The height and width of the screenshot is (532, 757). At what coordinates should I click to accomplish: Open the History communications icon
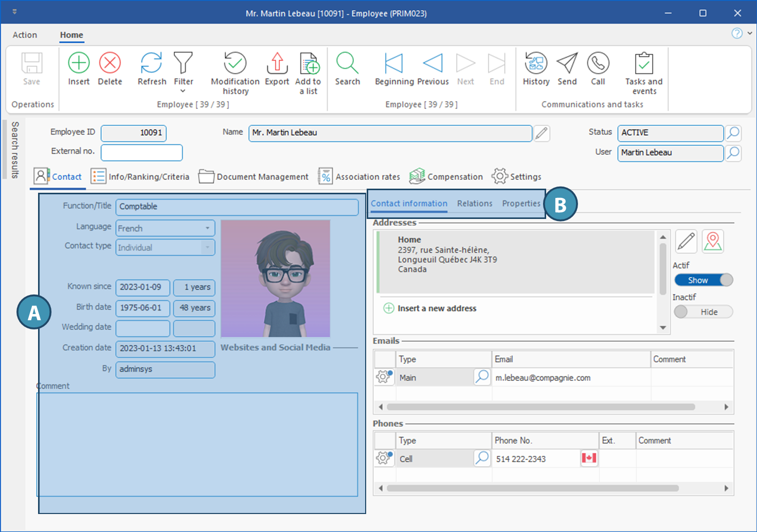(536, 63)
